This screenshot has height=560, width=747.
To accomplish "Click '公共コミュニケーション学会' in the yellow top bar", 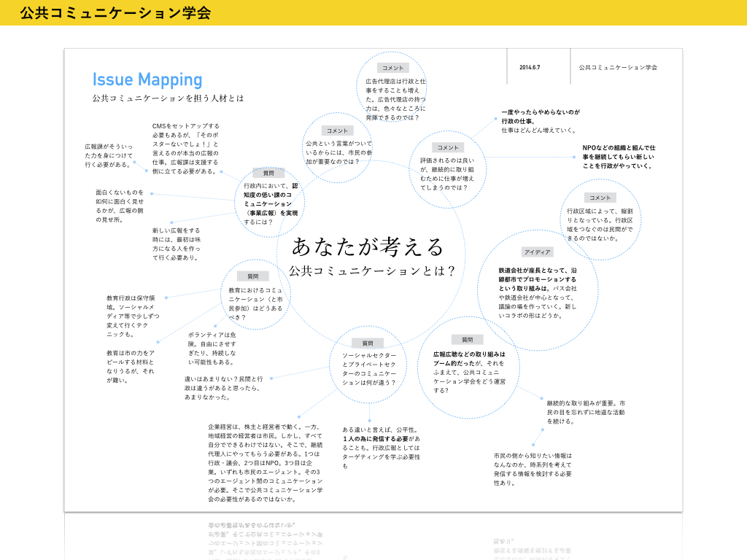I will [x=115, y=12].
